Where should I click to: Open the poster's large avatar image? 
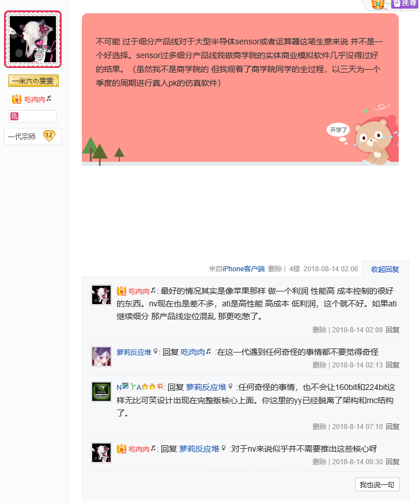pyautogui.click(x=33, y=39)
